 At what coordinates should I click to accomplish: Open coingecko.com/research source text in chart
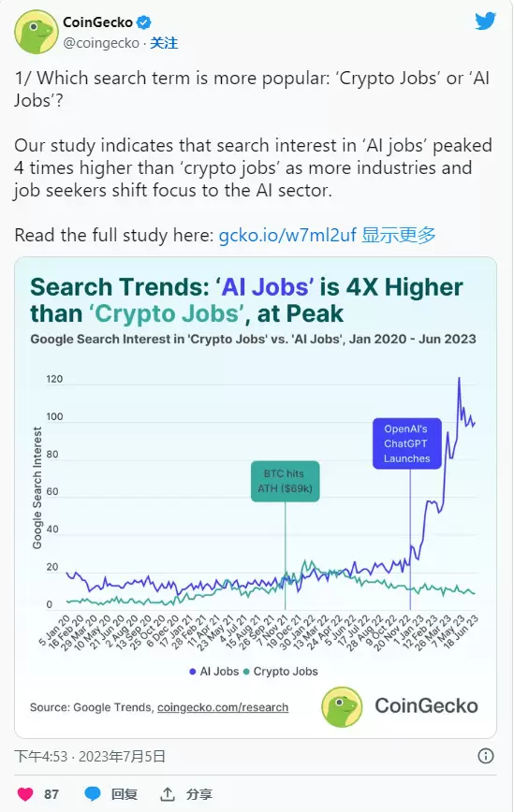[223, 707]
